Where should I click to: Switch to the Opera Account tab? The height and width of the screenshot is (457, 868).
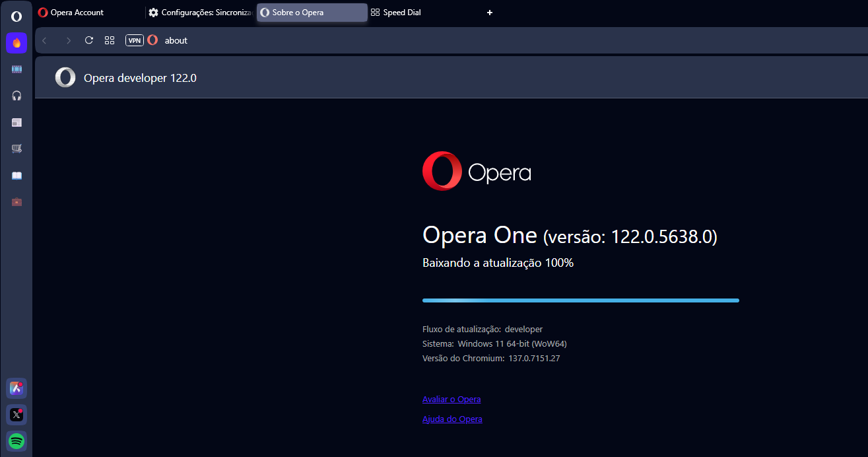pos(90,13)
